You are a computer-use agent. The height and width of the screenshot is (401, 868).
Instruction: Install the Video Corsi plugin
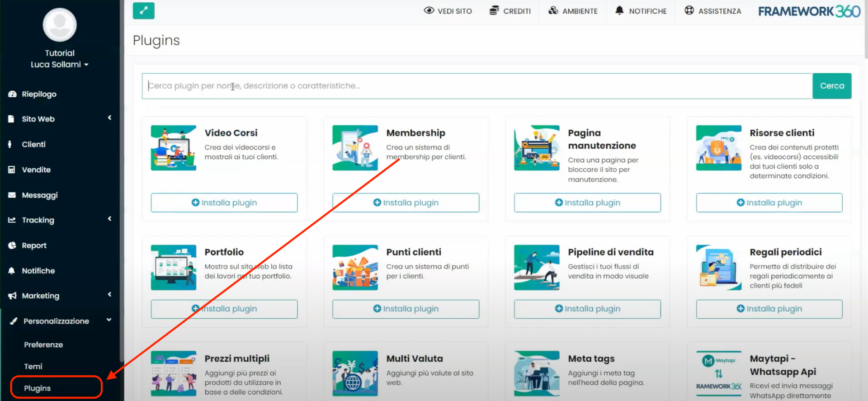224,203
